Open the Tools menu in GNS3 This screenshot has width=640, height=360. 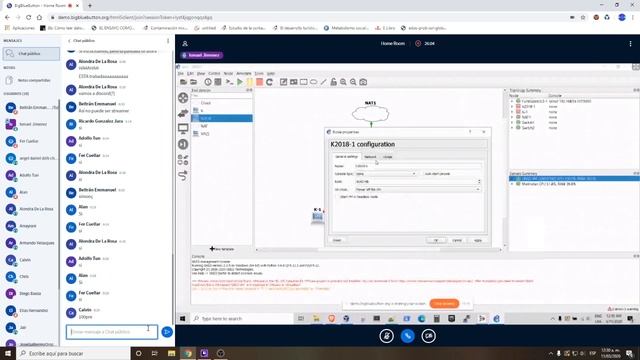click(259, 73)
